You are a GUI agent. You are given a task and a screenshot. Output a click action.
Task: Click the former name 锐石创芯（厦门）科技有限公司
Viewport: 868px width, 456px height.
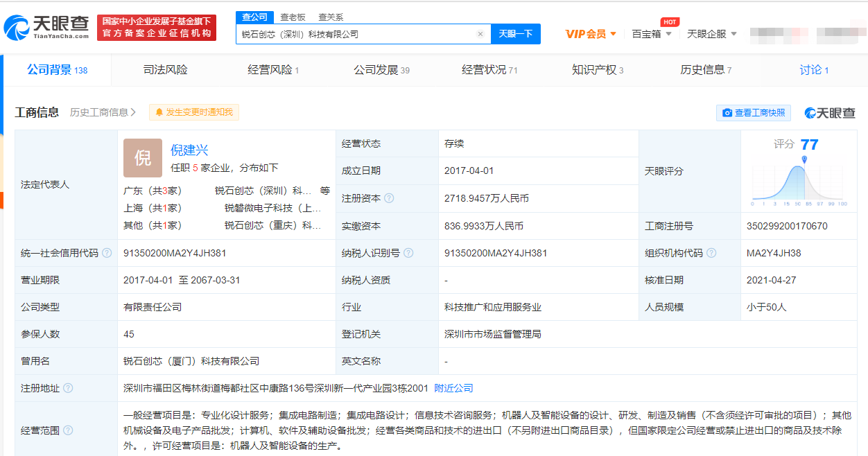click(191, 361)
